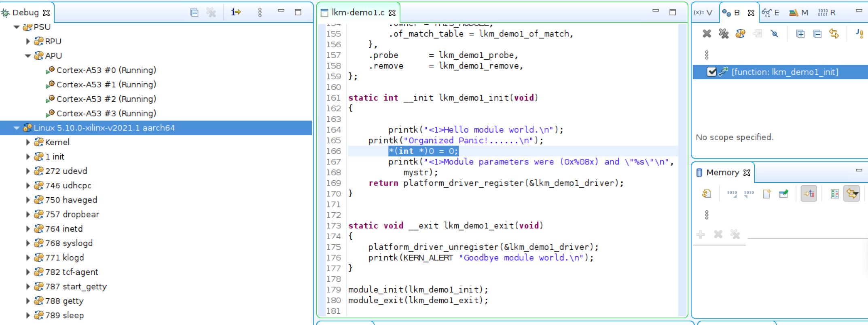Maximize the Debug view panel
Viewport: 868px width, 325px height.
(x=298, y=12)
